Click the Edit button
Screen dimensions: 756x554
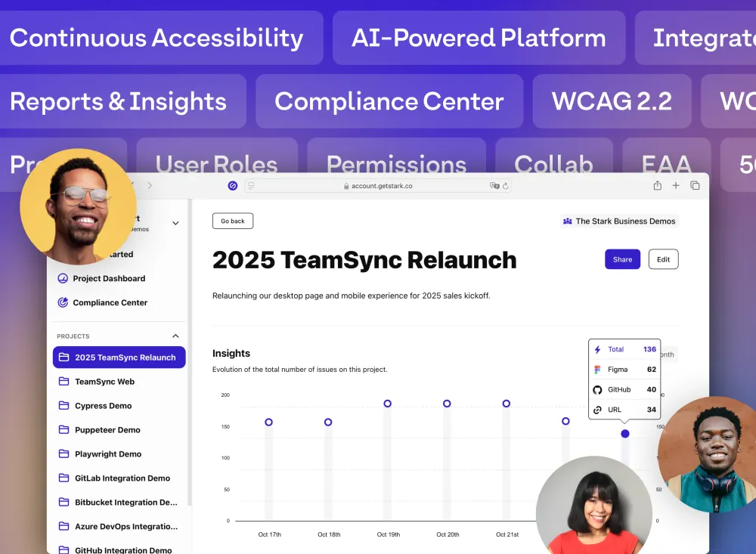pos(664,259)
